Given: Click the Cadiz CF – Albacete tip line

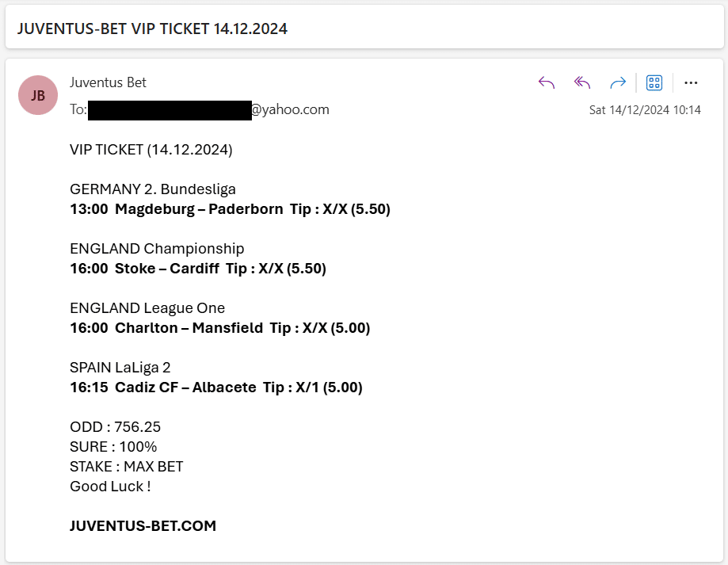Looking at the screenshot, I should pos(216,387).
